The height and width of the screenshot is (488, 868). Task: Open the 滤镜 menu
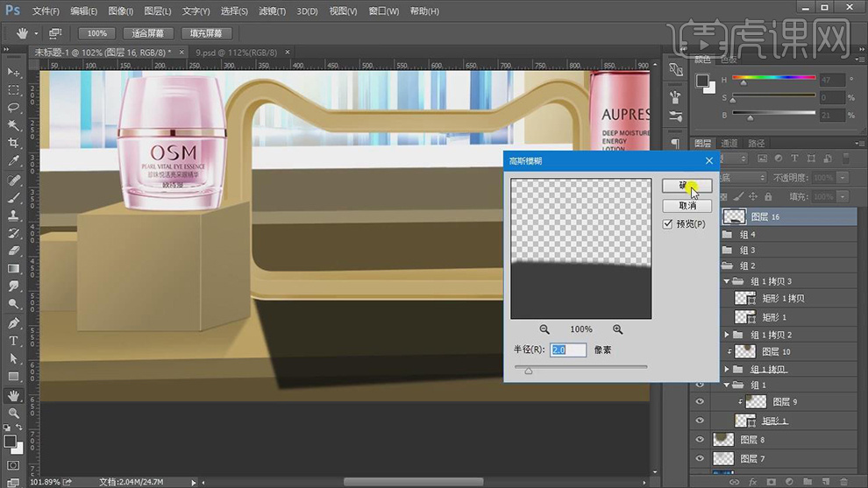[x=273, y=11]
